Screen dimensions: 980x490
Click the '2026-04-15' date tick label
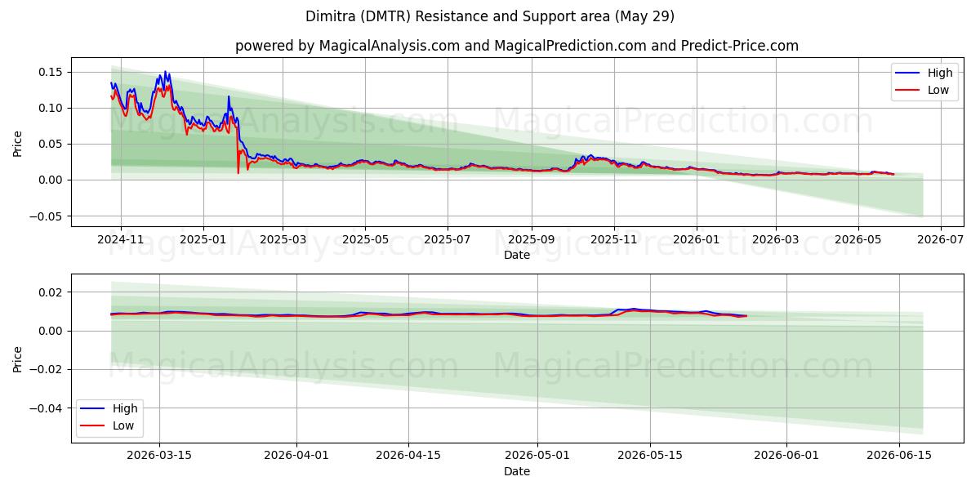tap(409, 457)
